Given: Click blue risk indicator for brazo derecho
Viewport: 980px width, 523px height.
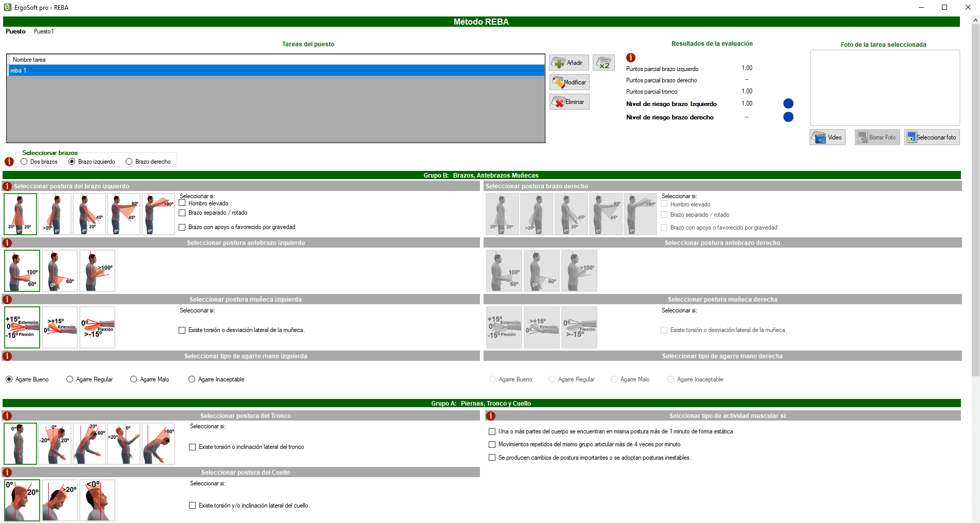Looking at the screenshot, I should tap(788, 117).
